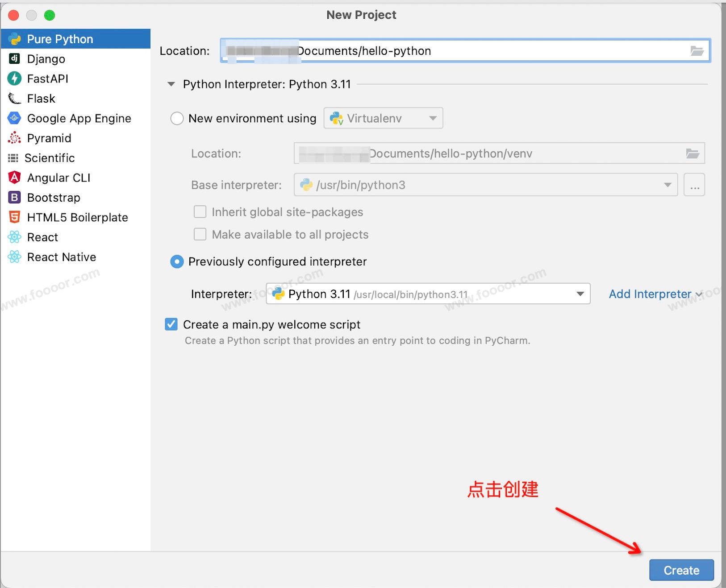Image resolution: width=726 pixels, height=588 pixels.
Task: Expand the Python 3.11 Interpreter dropdown
Action: coord(580,294)
